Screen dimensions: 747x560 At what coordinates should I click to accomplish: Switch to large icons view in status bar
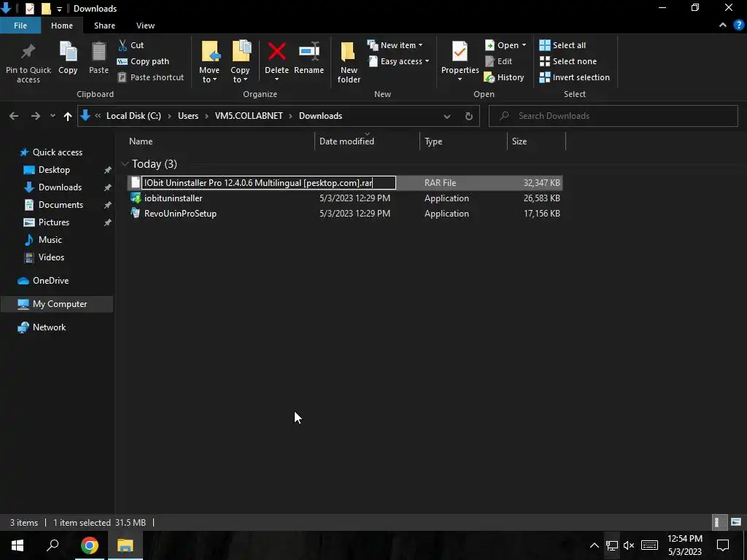click(x=736, y=522)
